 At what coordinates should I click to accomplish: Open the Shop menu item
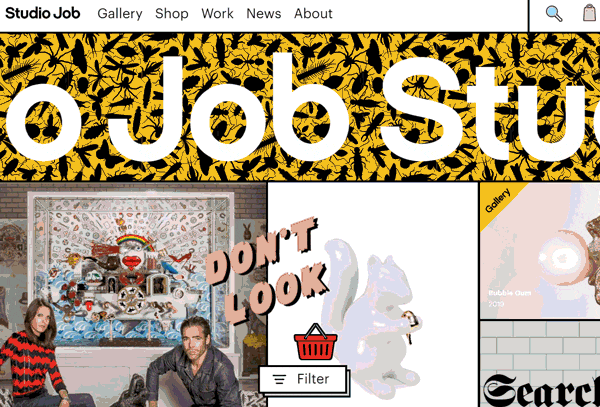172,14
